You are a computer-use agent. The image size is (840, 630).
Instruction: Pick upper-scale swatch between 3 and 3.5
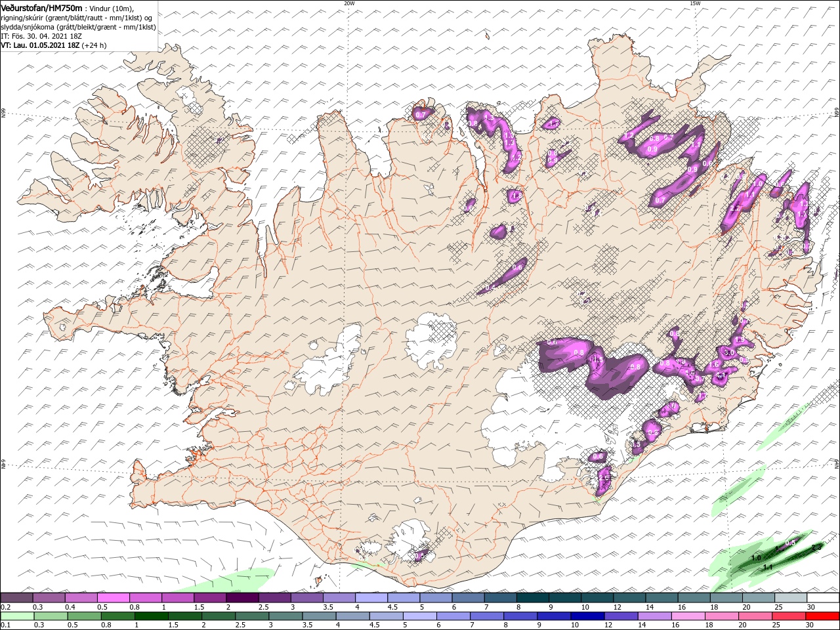[307, 598]
